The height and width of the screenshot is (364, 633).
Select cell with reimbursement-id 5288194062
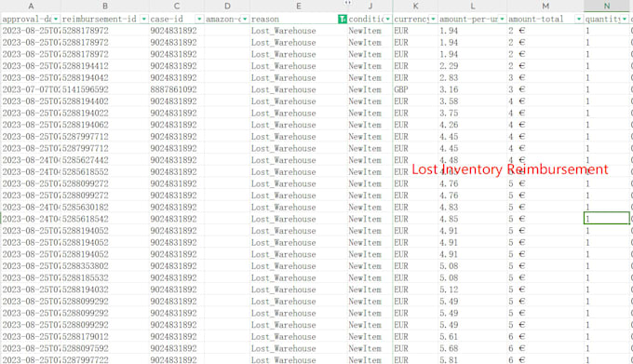point(105,125)
